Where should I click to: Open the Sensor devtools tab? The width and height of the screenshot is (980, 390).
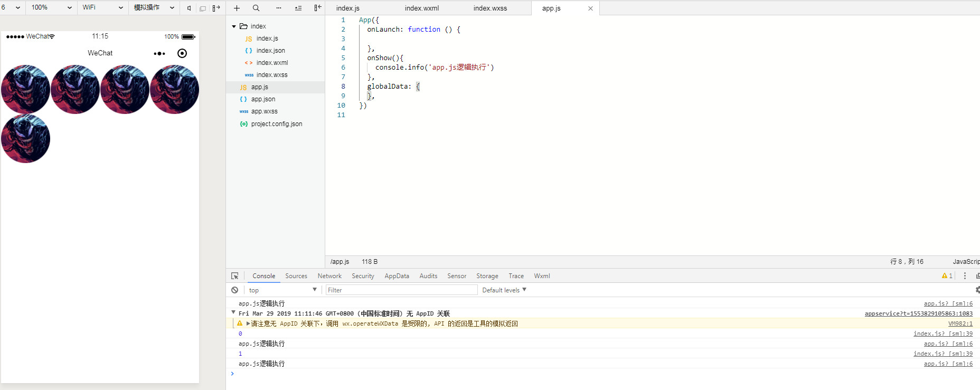pyautogui.click(x=457, y=275)
